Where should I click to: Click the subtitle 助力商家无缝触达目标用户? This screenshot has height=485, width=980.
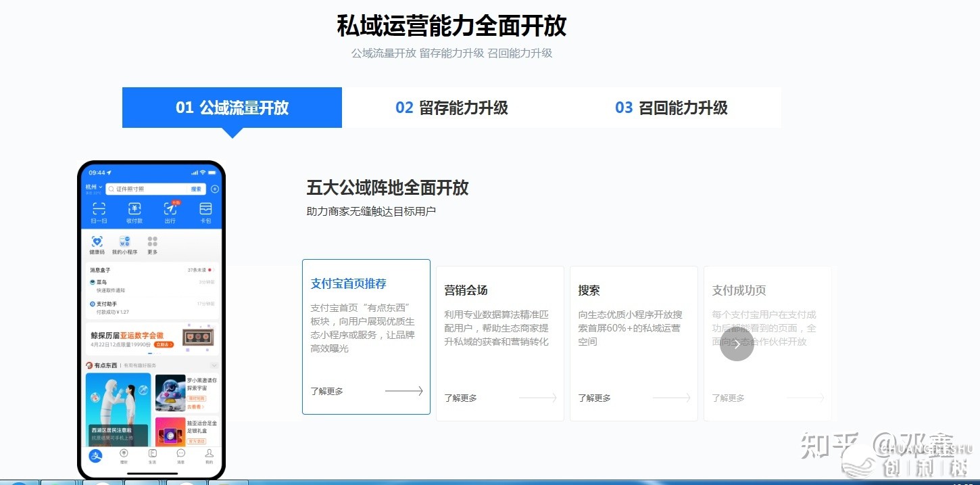coord(371,211)
